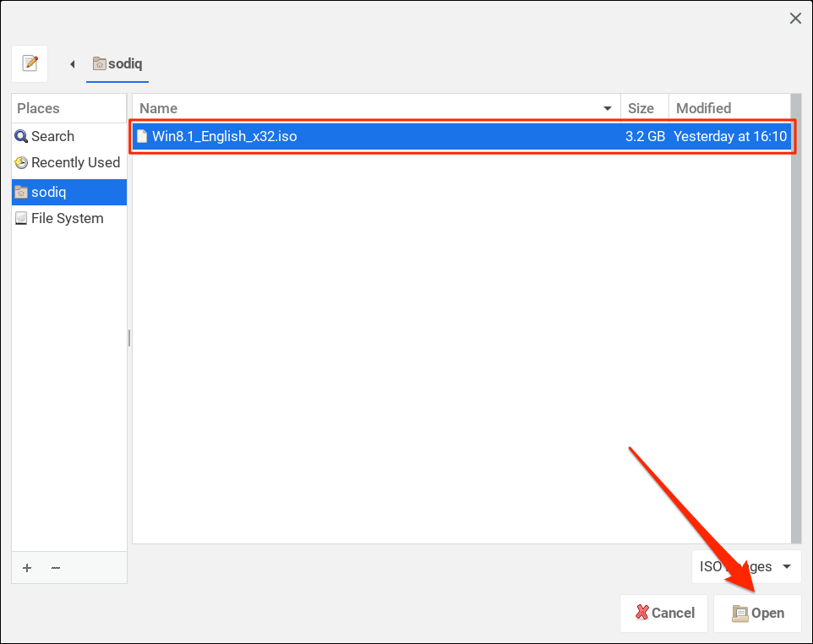Screen dimensions: 813x644
Task: Click the Search magnifier icon
Action: [21, 136]
